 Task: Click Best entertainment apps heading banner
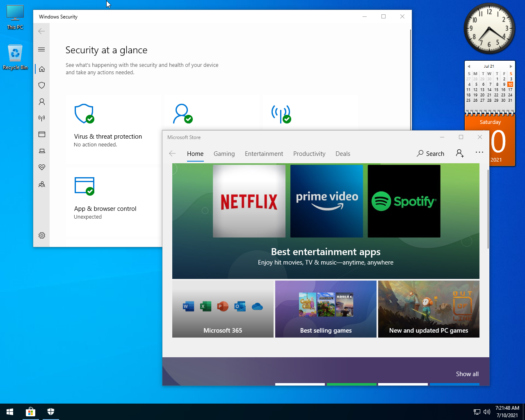pyautogui.click(x=326, y=252)
